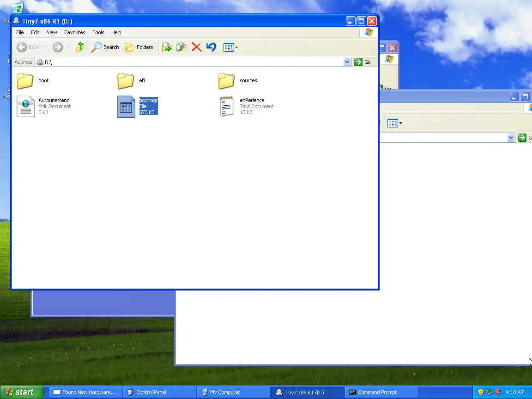Click the 4:10 AM clock
Image resolution: width=532 pixels, height=399 pixels.
coord(515,392)
